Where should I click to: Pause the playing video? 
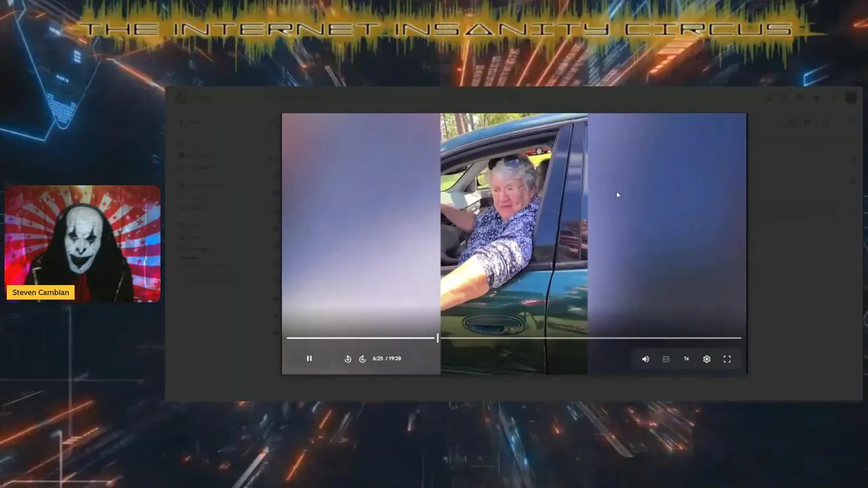point(309,359)
